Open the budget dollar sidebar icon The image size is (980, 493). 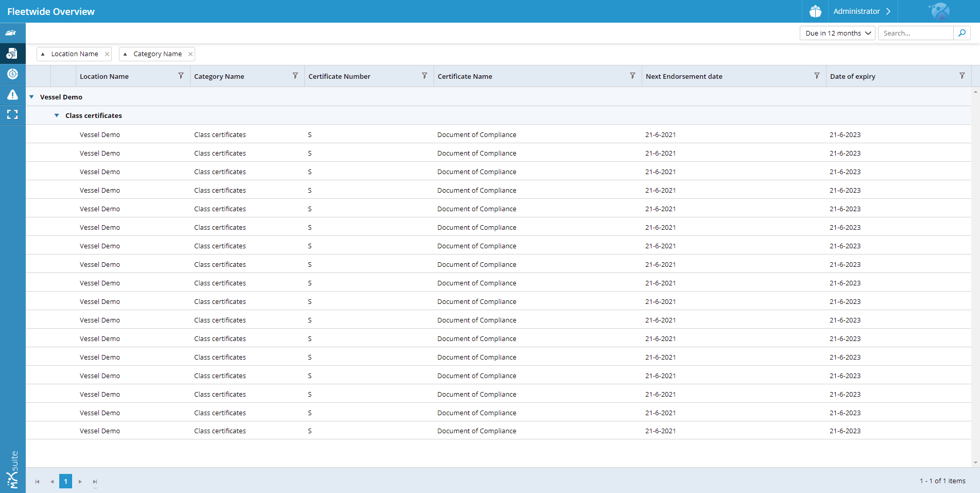click(12, 74)
